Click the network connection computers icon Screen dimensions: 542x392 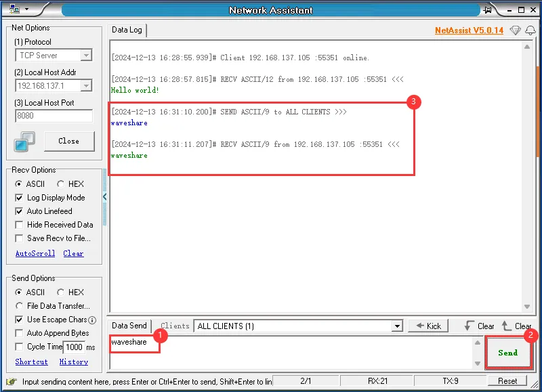point(24,141)
